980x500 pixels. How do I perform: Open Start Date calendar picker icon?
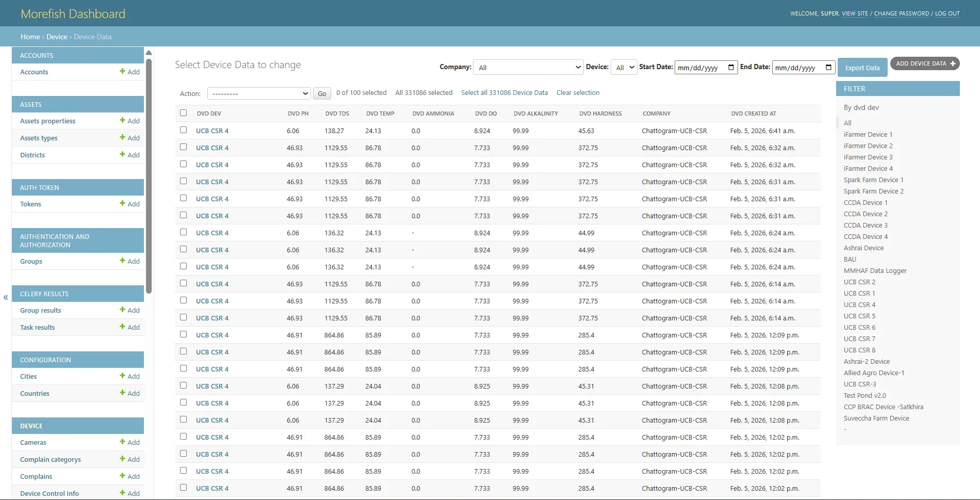point(731,67)
